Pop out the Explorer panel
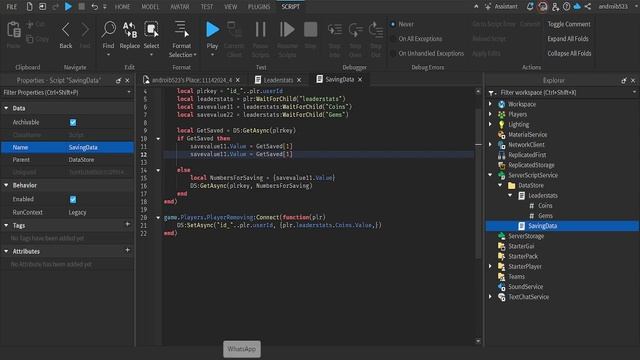Screen dimensions: 640x360 [624, 81]
